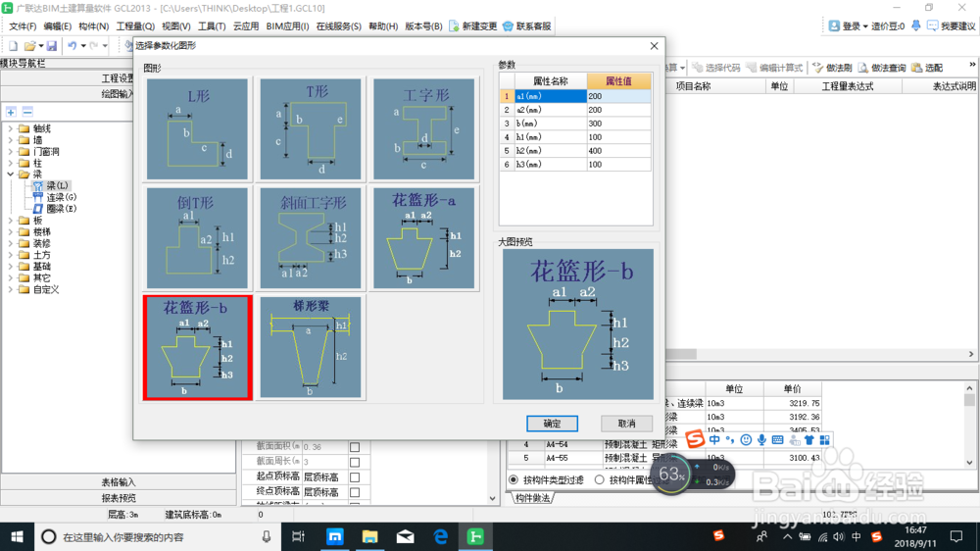Click the 做法查询 toolbar icon
Image resolution: width=980 pixels, height=551 pixels.
[863, 68]
